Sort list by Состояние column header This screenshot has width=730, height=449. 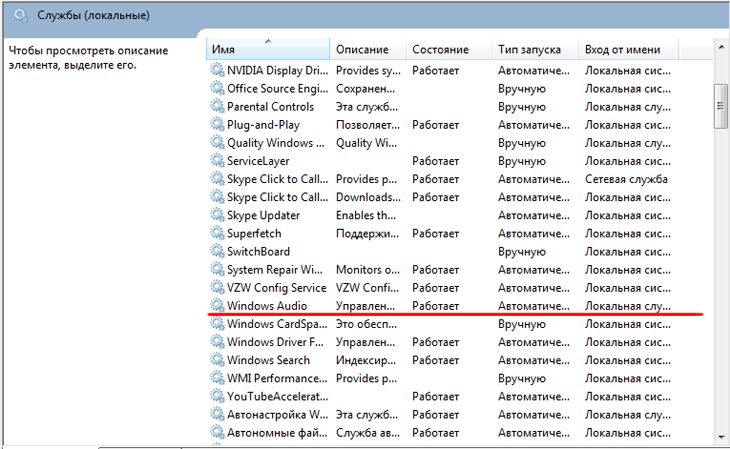coord(448,49)
